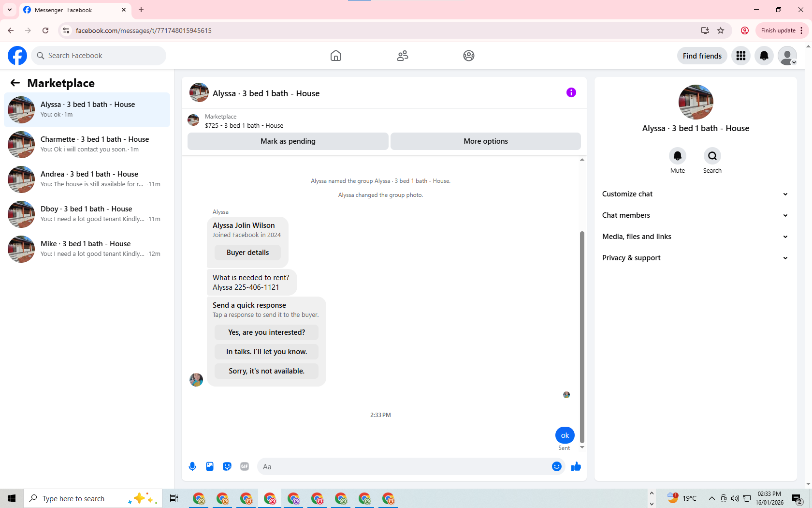Open the volume icon in system tray
This screenshot has width=812, height=508.
click(735, 498)
